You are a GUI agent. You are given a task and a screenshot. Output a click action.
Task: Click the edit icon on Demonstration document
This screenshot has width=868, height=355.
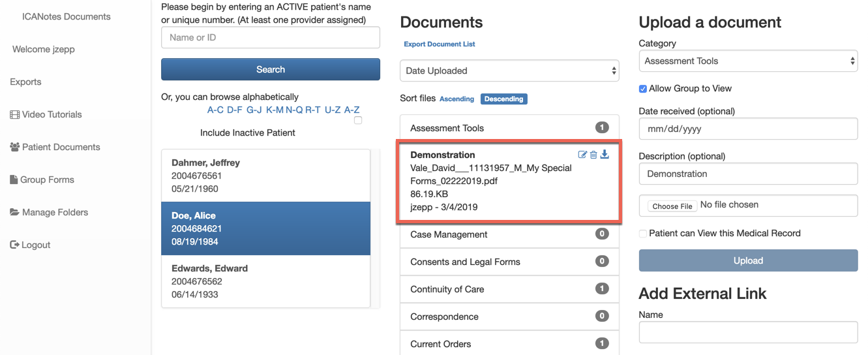tap(582, 155)
